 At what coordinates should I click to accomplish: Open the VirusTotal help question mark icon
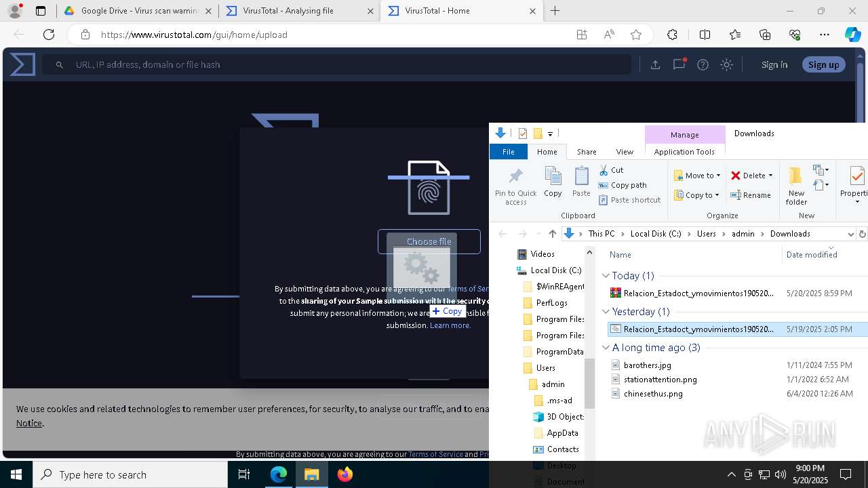tap(703, 64)
